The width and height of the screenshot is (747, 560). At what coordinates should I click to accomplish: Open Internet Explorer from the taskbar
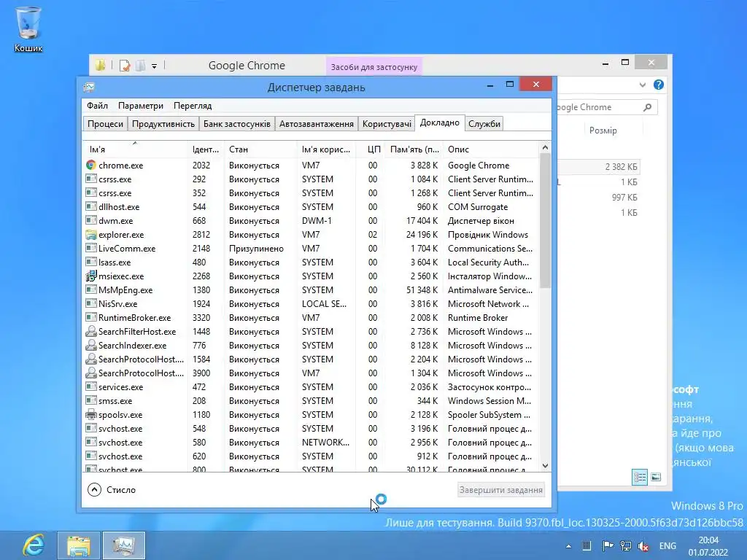pos(34,545)
